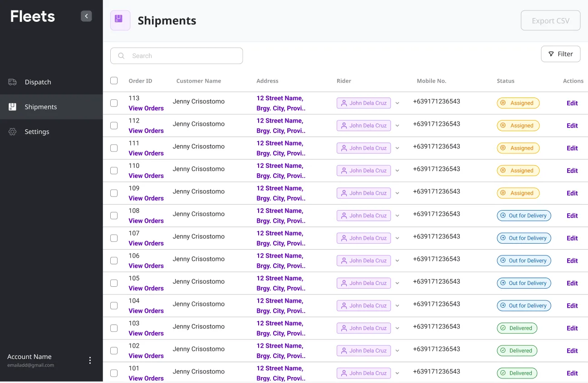Click mobile number for order 109
This screenshot has height=383, width=588.
pos(436,191)
